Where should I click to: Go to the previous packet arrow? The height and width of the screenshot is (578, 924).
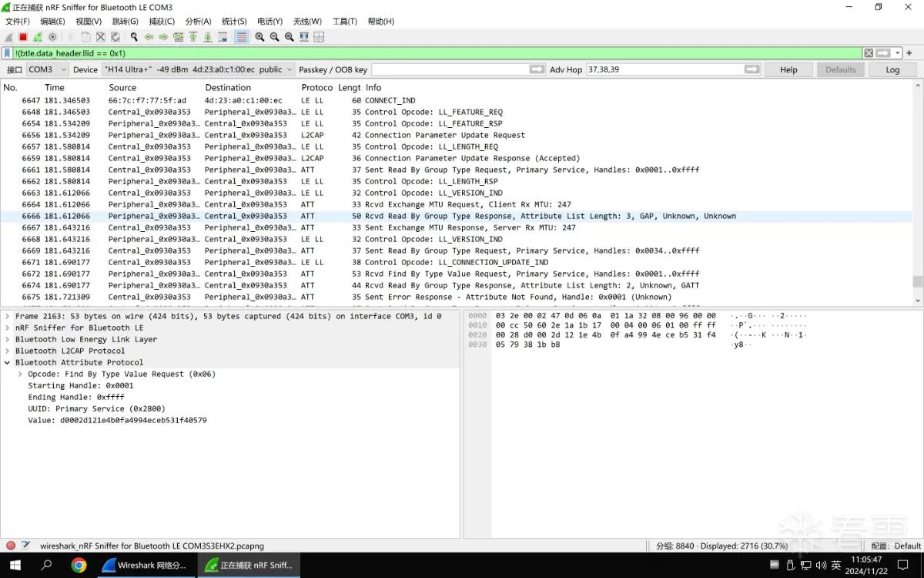[x=149, y=37]
